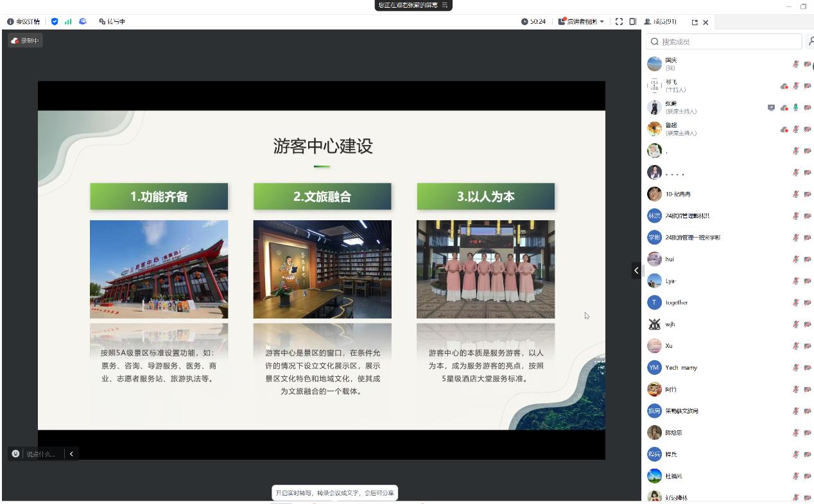814x504 pixels.
Task: Click the 录制中 cloud recording indicator
Action: coord(25,40)
